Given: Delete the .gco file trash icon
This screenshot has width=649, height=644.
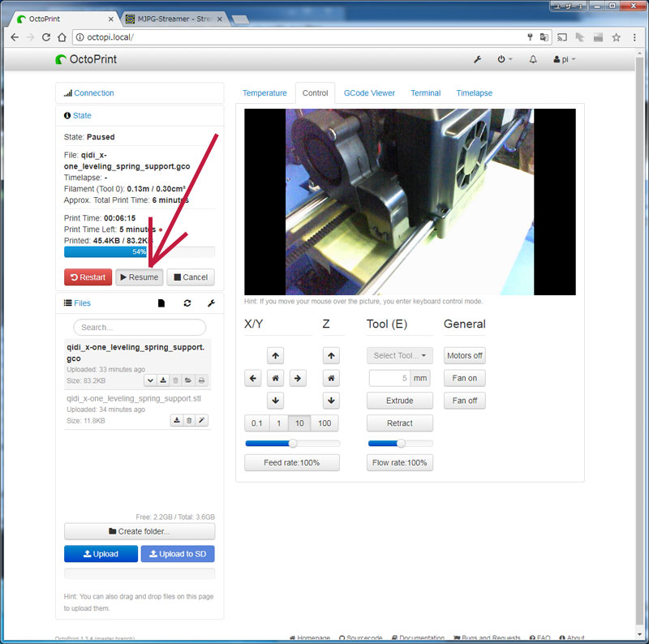Looking at the screenshot, I should click(x=175, y=380).
